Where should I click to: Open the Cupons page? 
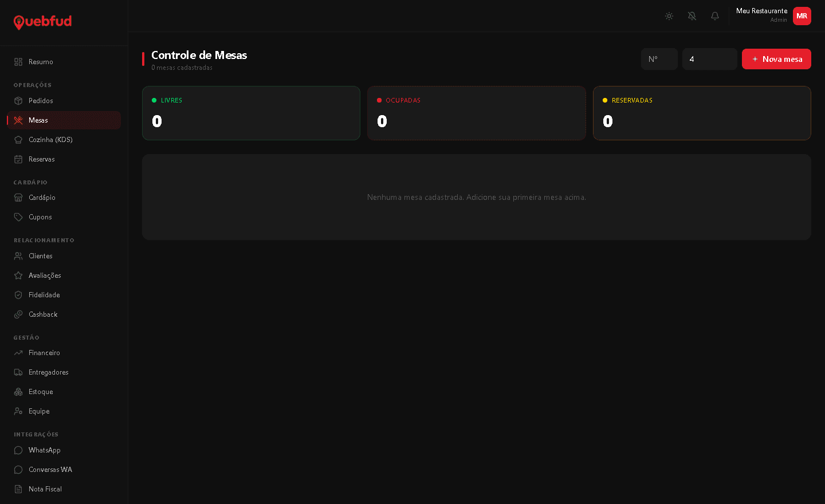pos(64,217)
